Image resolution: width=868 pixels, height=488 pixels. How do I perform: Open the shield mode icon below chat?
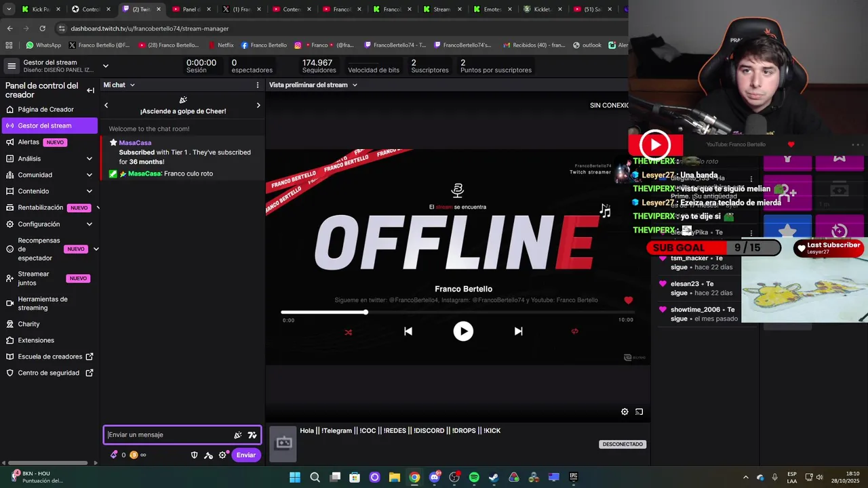(x=194, y=455)
